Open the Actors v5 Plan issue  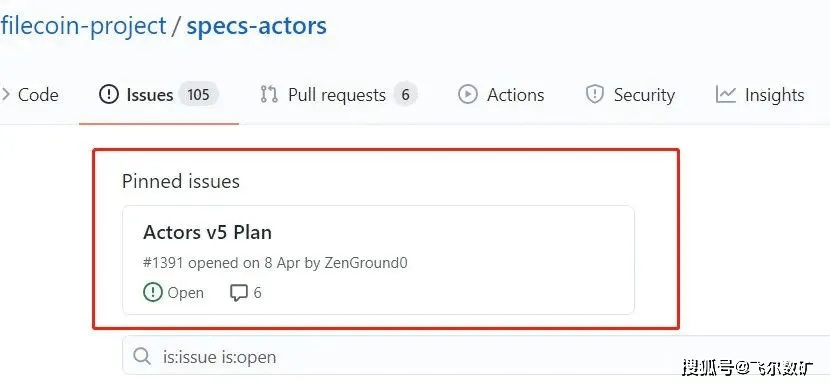pos(208,232)
